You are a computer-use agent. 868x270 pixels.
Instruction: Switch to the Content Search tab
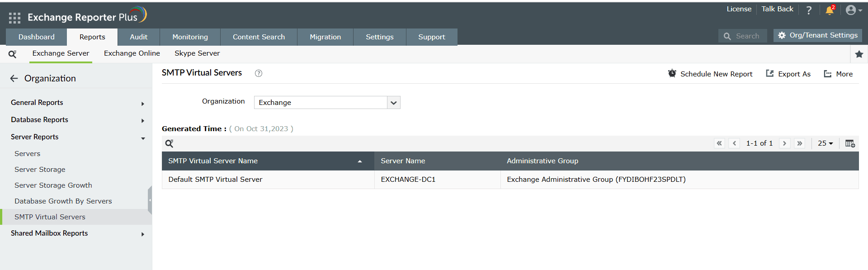[x=259, y=37]
